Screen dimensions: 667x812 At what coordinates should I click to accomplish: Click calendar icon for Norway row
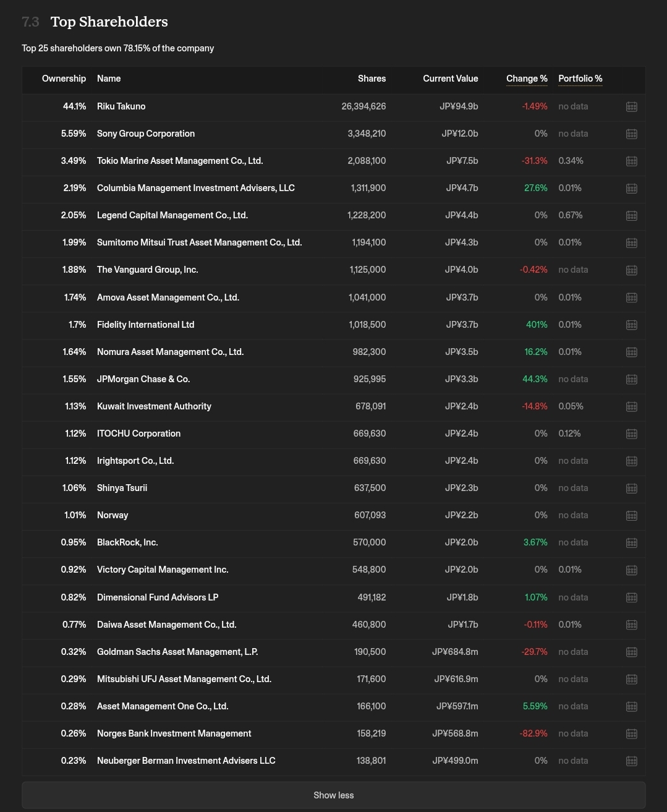631,515
